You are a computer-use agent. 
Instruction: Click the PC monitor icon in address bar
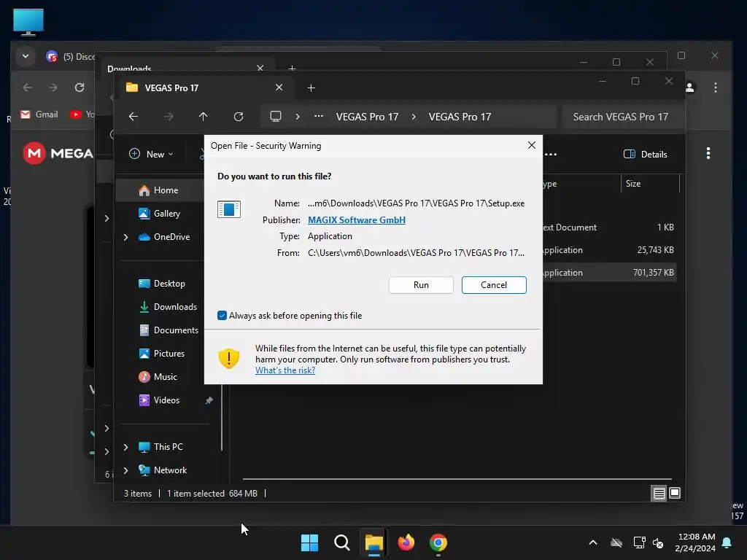(x=275, y=117)
